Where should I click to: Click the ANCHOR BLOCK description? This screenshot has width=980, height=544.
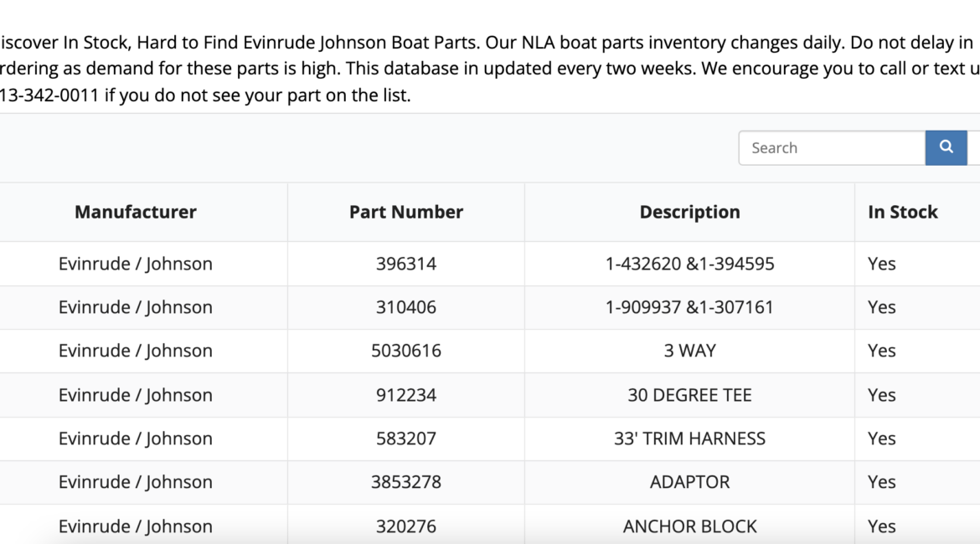(x=689, y=526)
